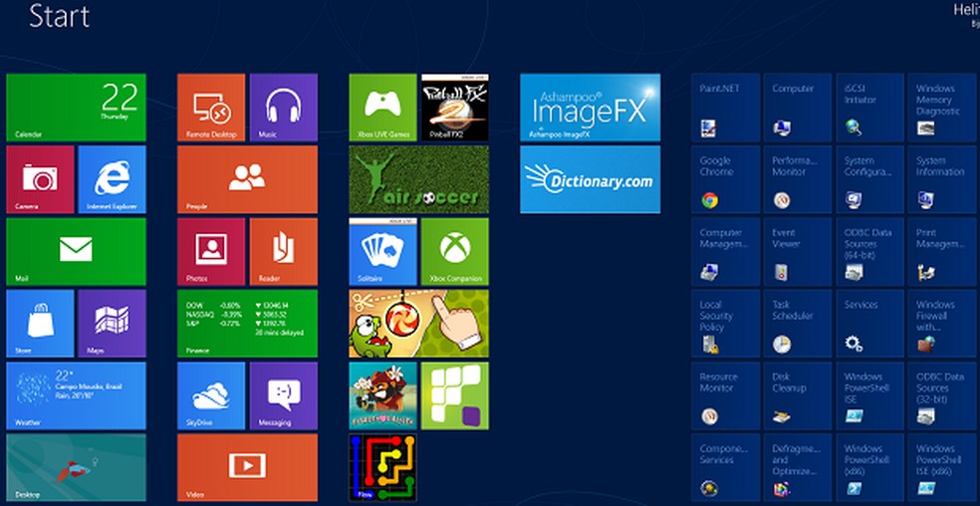This screenshot has width=980, height=506.
Task: Open the Windows Memory Diagnostic tile
Action: (x=942, y=108)
